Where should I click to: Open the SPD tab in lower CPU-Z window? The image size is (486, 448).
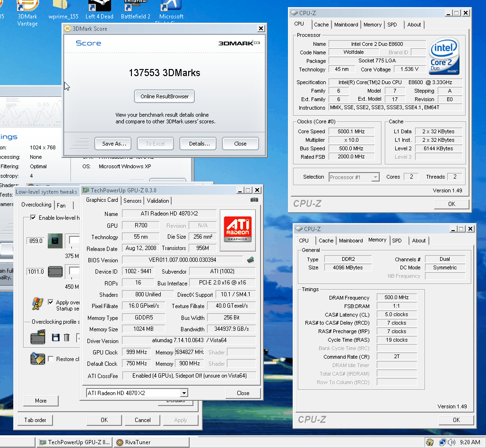pyautogui.click(x=397, y=241)
